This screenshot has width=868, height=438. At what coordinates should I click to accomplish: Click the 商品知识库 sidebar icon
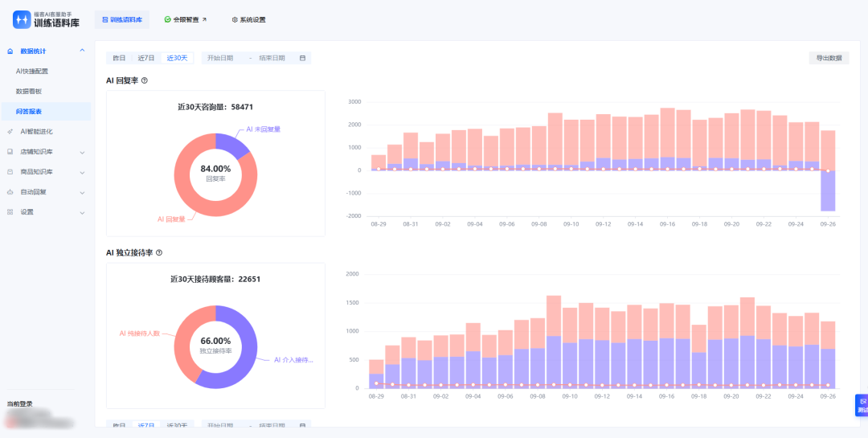point(10,172)
